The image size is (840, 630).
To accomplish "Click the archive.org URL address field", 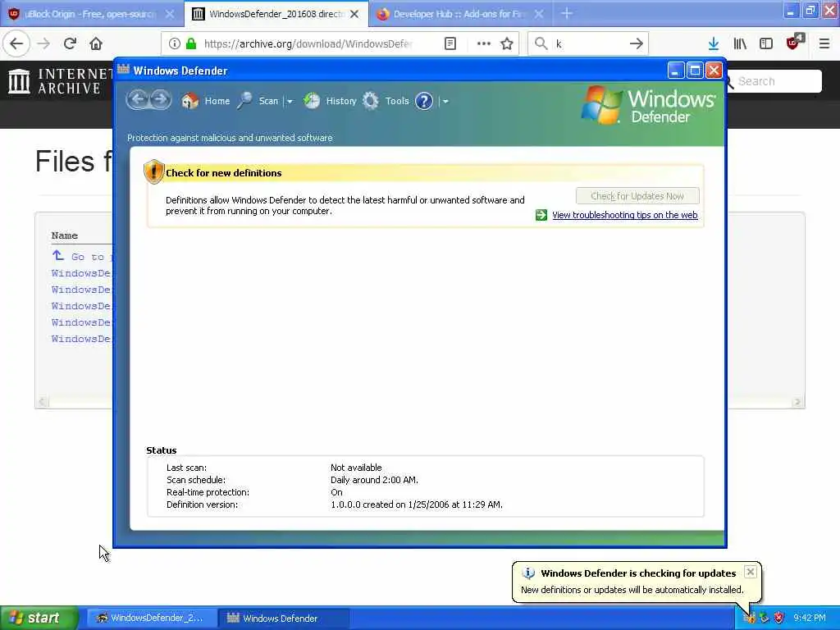I will coord(308,43).
